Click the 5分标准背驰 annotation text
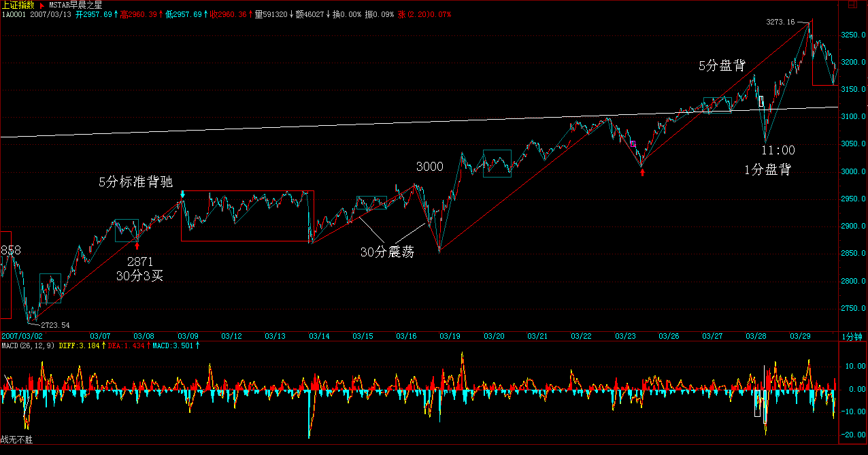The width and height of the screenshot is (868, 455). point(135,182)
